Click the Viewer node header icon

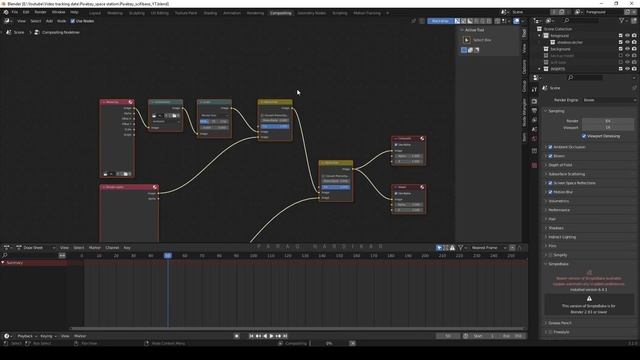(x=422, y=187)
